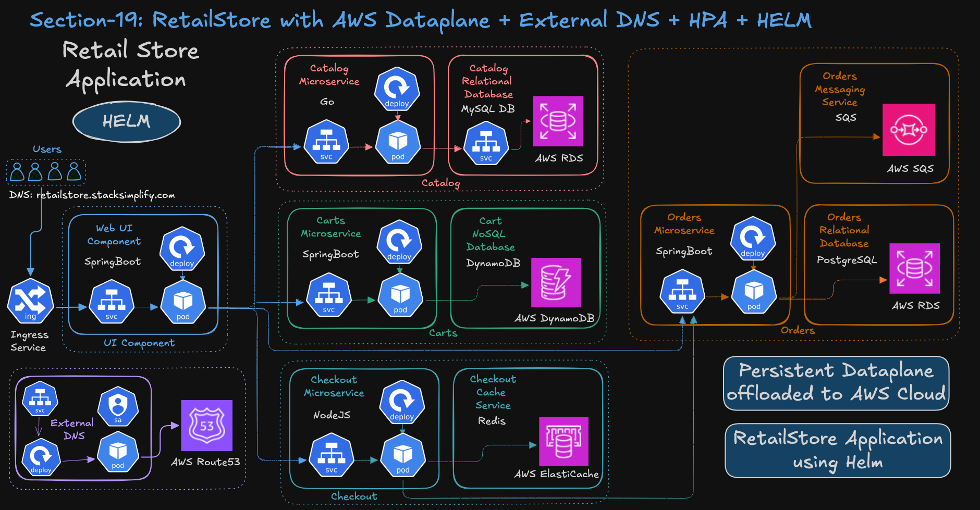980x510 pixels.
Task: Click the Persistent Dataplane offloaded banner
Action: pos(836,383)
